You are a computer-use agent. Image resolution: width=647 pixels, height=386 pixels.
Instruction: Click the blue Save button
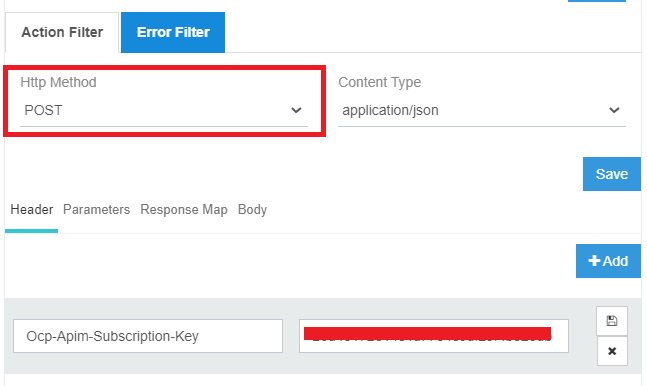(612, 174)
